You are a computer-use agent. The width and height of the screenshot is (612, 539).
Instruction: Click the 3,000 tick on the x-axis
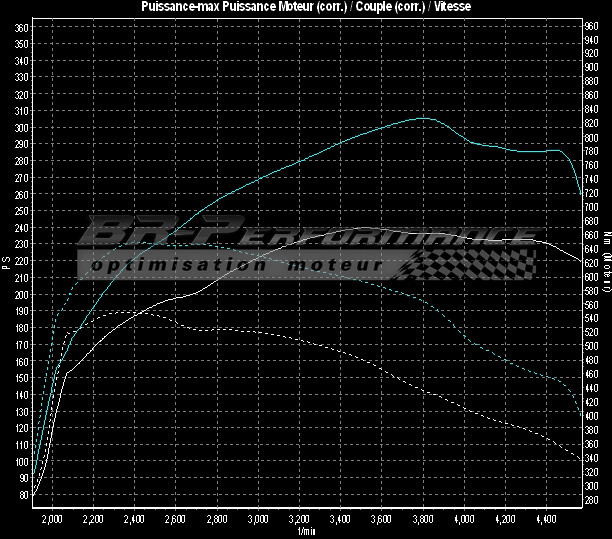[x=258, y=520]
